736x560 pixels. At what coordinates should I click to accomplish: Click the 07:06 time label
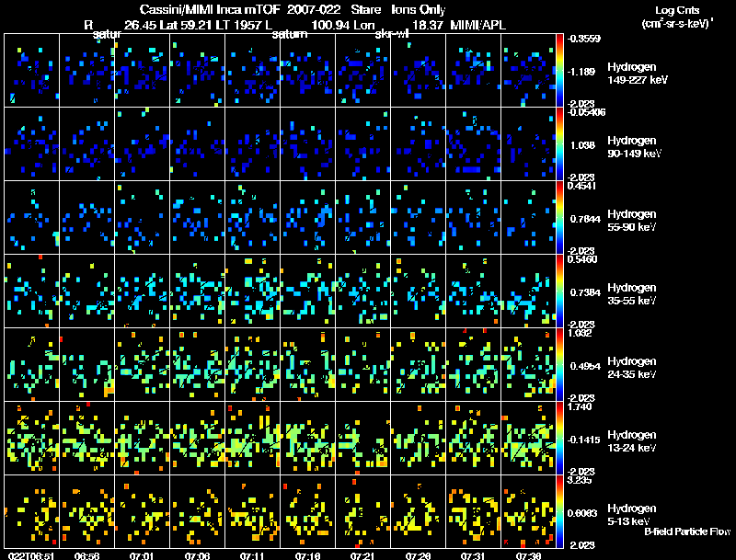pyautogui.click(x=197, y=555)
